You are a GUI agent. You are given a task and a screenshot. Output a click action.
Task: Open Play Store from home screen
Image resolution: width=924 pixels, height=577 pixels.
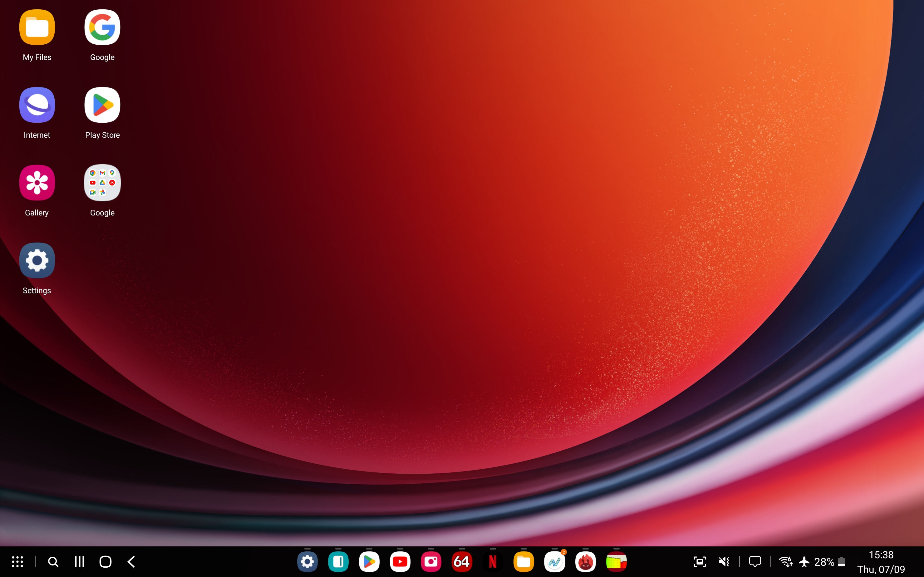[102, 105]
